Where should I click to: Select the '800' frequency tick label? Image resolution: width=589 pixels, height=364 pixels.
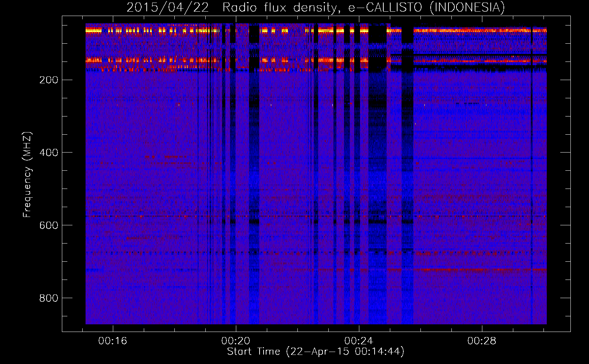pyautogui.click(x=49, y=298)
